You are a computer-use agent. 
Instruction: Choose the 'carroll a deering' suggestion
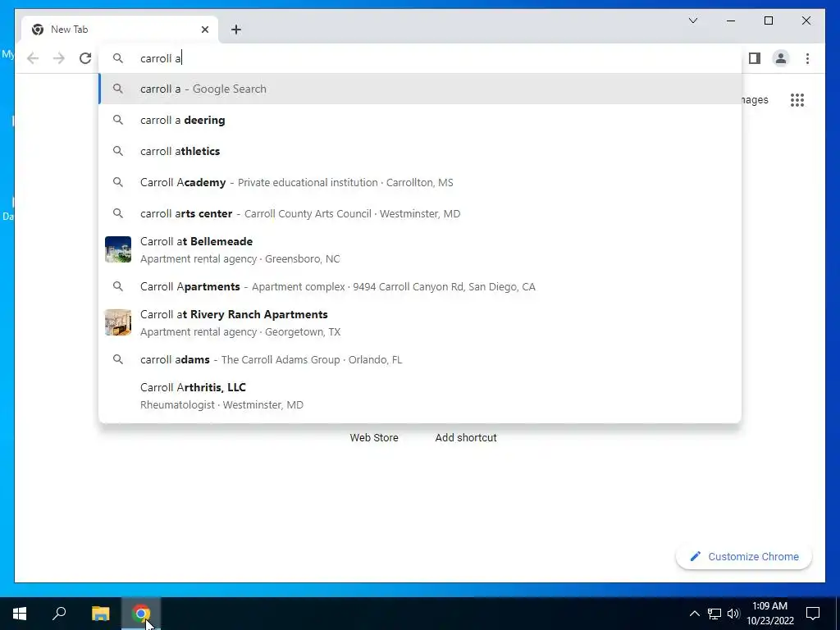(421, 120)
